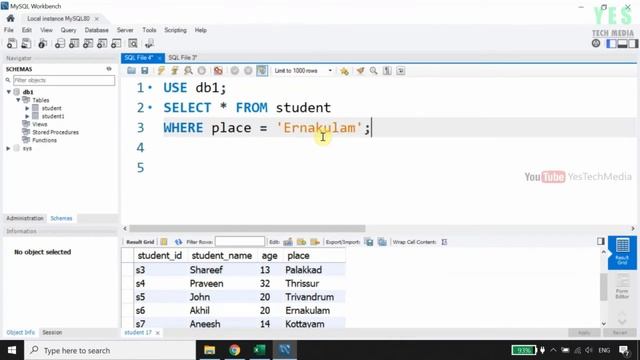Screen dimensions: 640x360
Task: Collapse the db1 schema node
Action: pos(9,92)
